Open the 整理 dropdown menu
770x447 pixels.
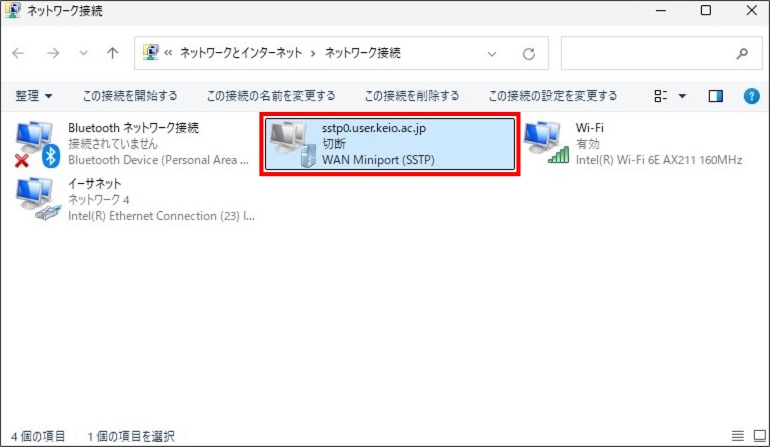(x=34, y=96)
